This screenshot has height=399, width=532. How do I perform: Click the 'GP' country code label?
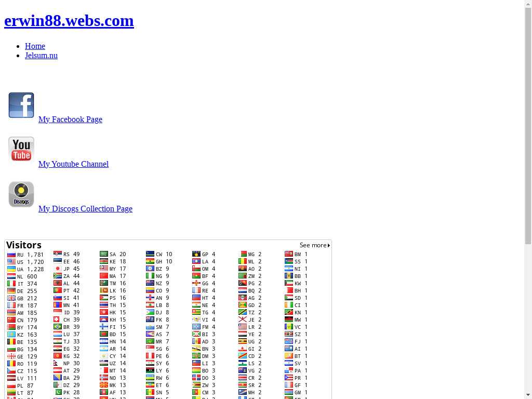coord(205,255)
